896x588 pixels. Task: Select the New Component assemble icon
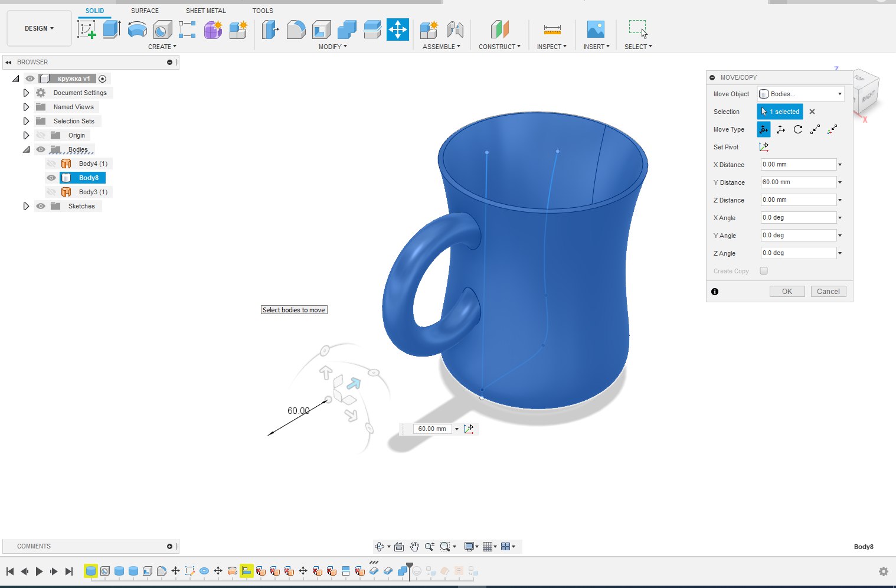pos(429,29)
